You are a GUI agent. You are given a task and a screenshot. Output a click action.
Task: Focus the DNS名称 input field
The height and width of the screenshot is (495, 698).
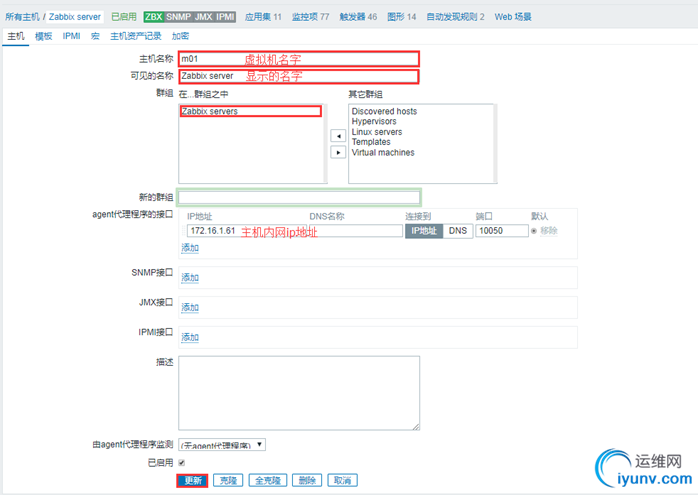pyautogui.click(x=356, y=231)
